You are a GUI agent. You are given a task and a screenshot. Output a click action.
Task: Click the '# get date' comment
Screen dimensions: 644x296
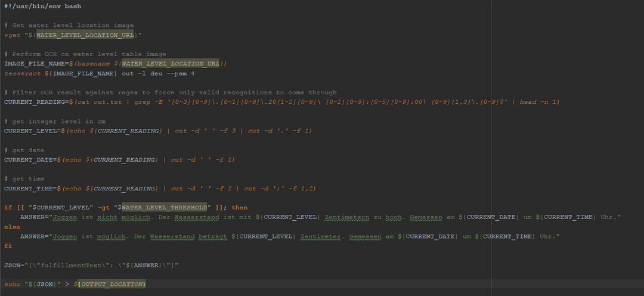click(x=24, y=150)
